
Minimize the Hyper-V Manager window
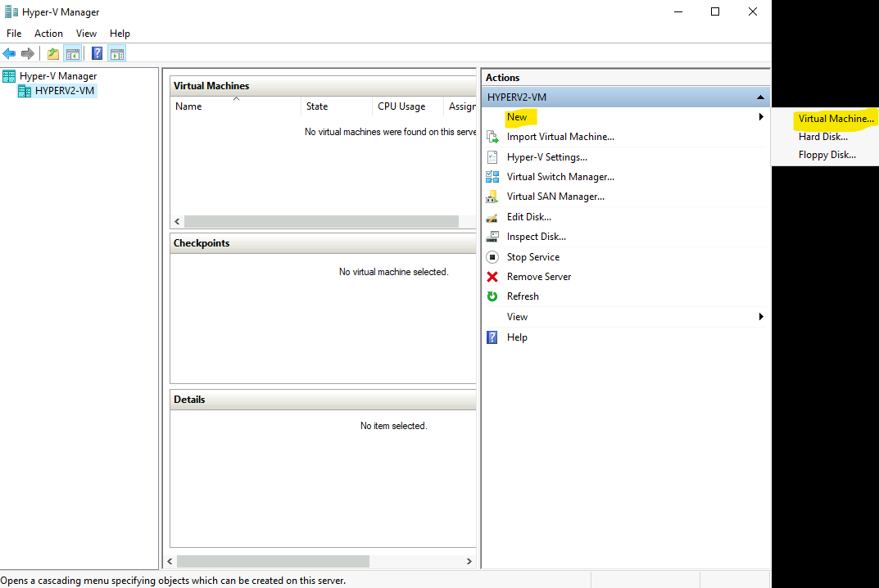[x=678, y=11]
